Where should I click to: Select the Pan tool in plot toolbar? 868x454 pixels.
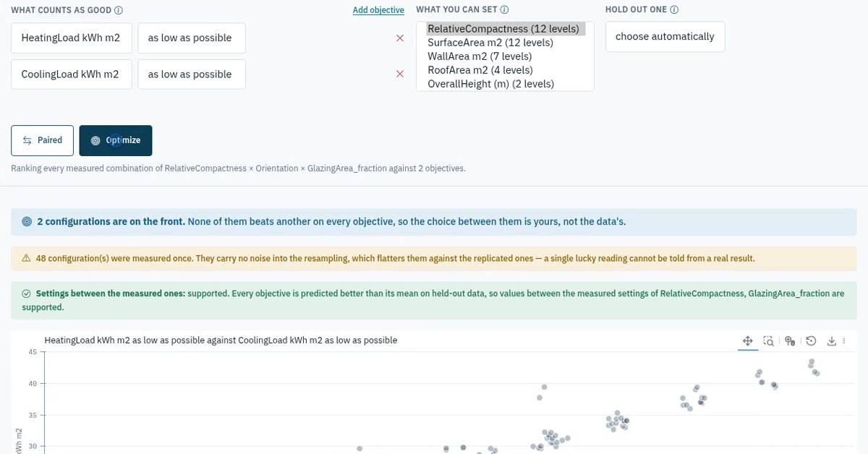tap(748, 340)
